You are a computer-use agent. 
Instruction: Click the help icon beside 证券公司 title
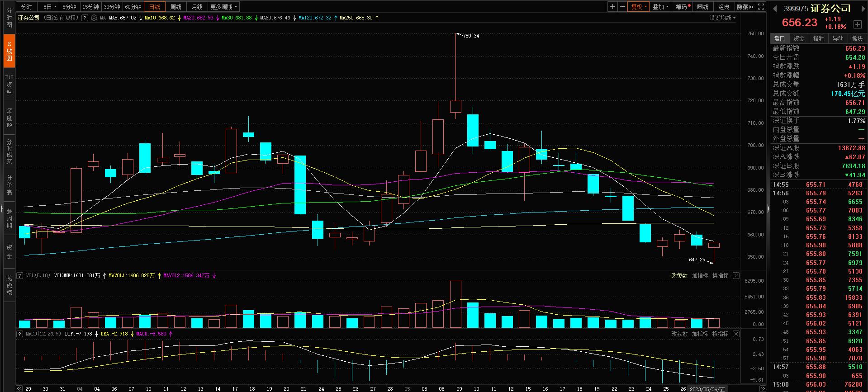pyautogui.click(x=85, y=18)
